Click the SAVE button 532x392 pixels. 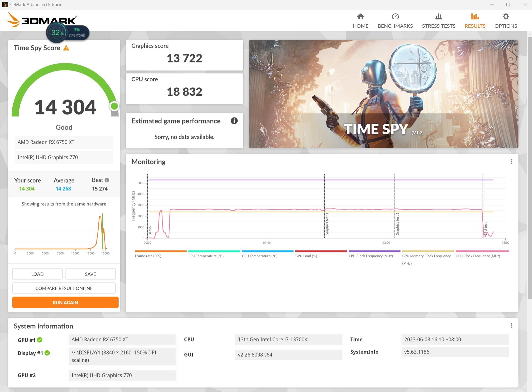point(90,274)
